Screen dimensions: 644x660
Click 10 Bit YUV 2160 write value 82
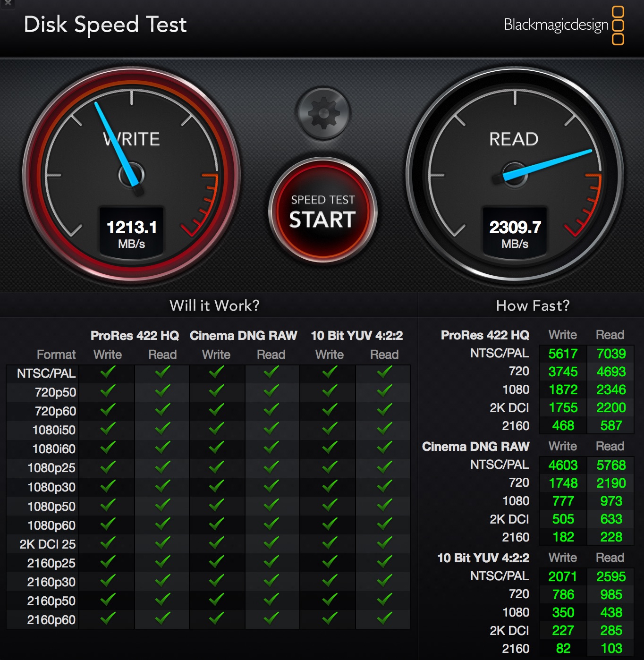click(563, 648)
